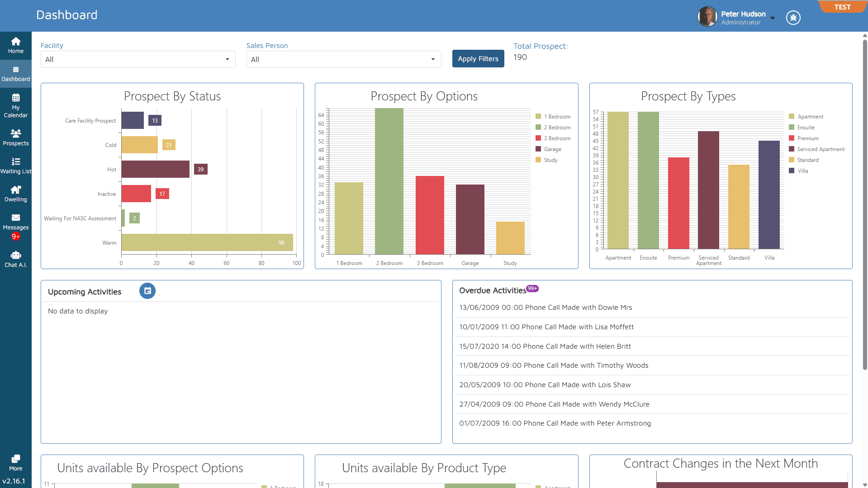Open the Waiting List page
Screen dimensions: 868x488
tap(16, 166)
